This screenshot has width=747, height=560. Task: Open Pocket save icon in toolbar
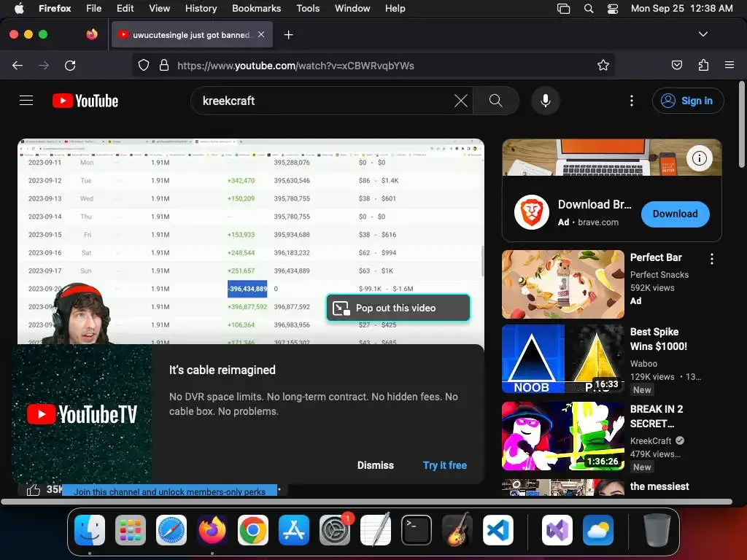point(676,65)
